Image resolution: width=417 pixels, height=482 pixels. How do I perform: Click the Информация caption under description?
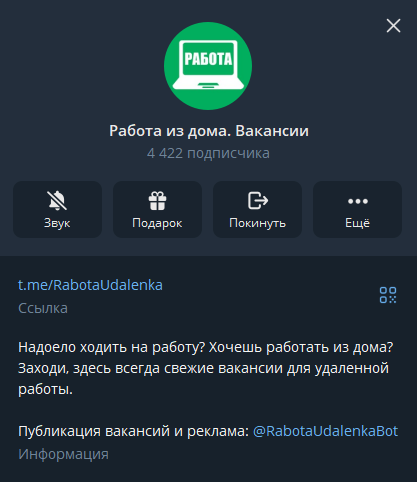point(63,454)
